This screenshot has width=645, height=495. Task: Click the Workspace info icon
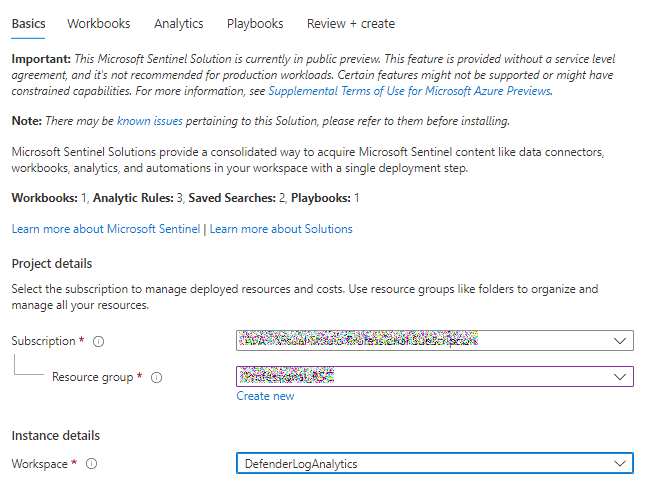(x=92, y=464)
